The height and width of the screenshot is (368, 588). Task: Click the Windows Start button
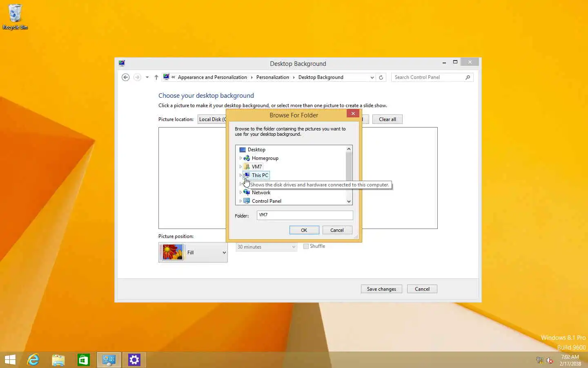pos(10,360)
